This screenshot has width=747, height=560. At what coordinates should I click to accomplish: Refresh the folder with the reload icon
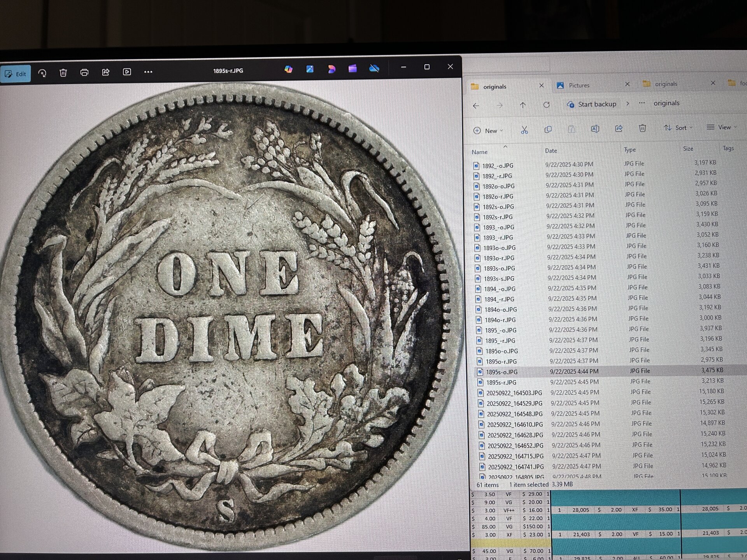(546, 105)
